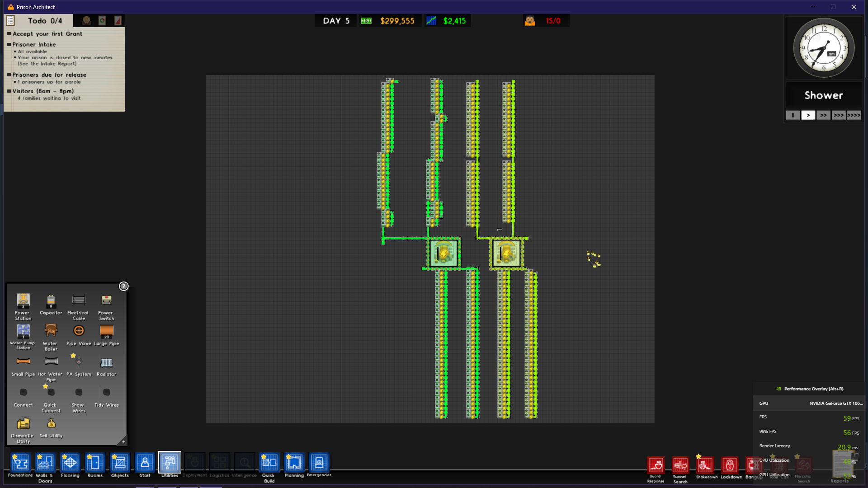
Task: Pause the game clock
Action: pyautogui.click(x=793, y=115)
